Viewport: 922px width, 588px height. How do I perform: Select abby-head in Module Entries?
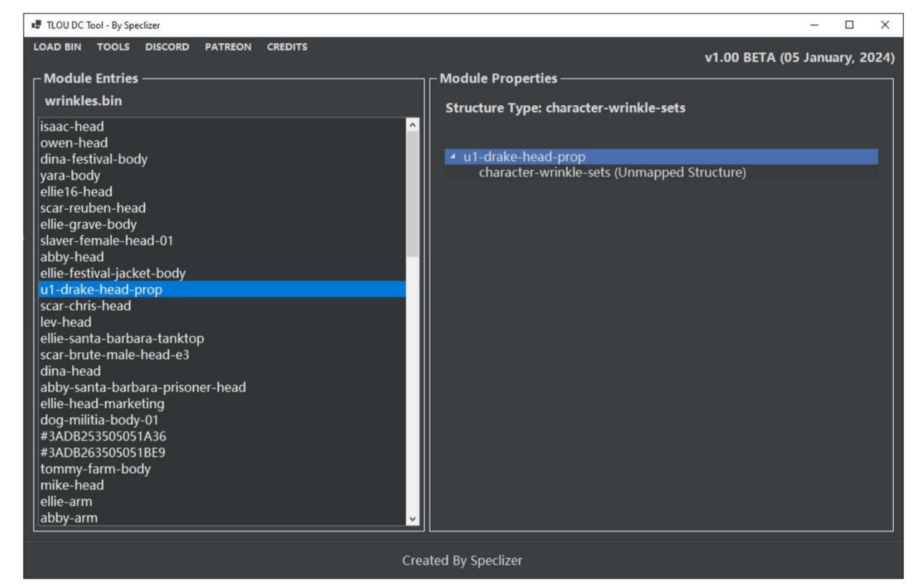(x=72, y=257)
